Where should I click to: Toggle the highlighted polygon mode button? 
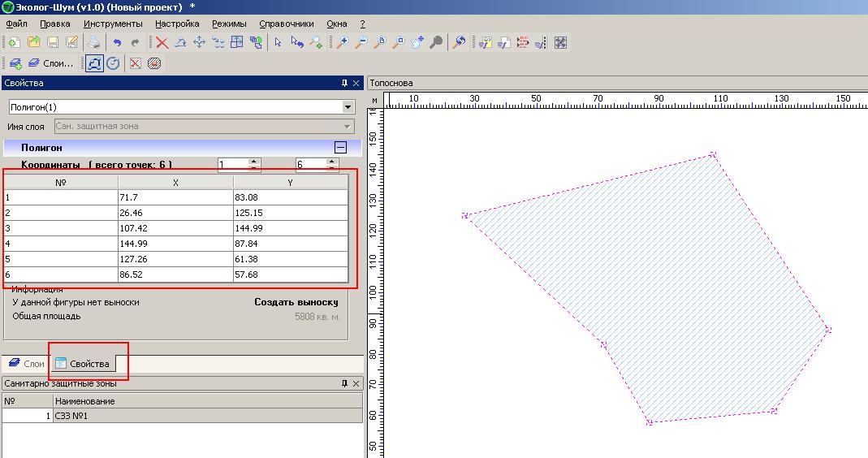(94, 63)
